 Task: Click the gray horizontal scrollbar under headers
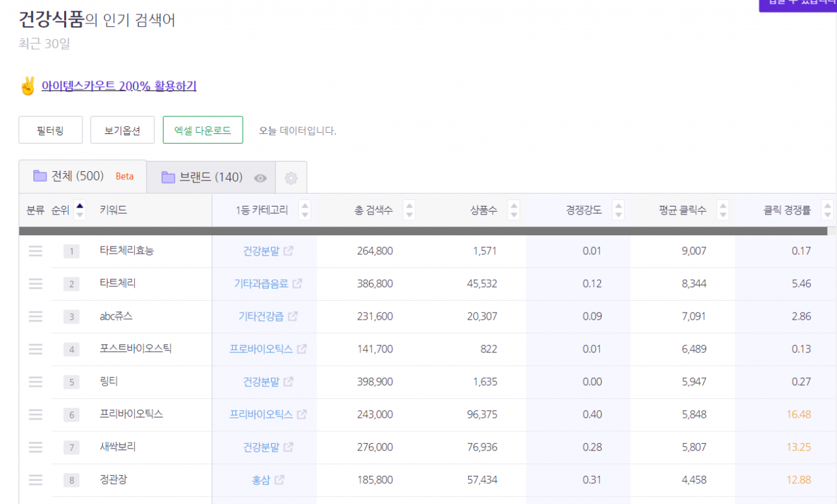pyautogui.click(x=423, y=231)
